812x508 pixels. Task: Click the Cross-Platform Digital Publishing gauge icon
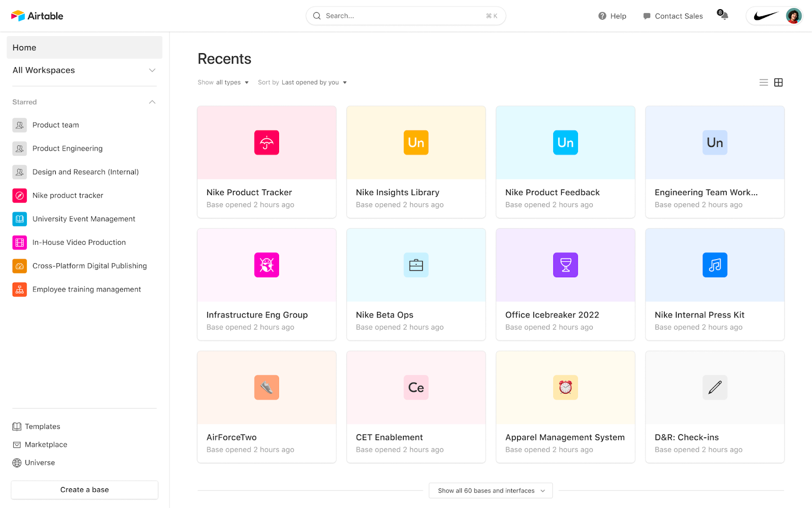pos(19,266)
